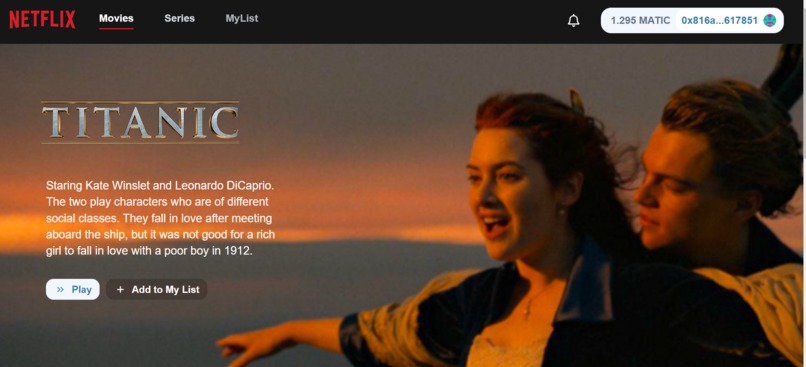Screen dimensions: 806x367
Task: Click the Netflix logo
Action: point(42,20)
